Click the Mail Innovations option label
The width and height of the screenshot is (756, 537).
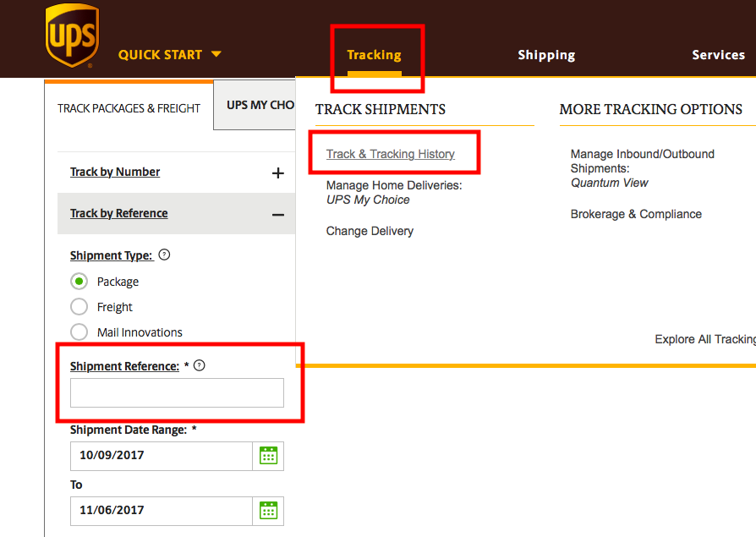point(140,332)
